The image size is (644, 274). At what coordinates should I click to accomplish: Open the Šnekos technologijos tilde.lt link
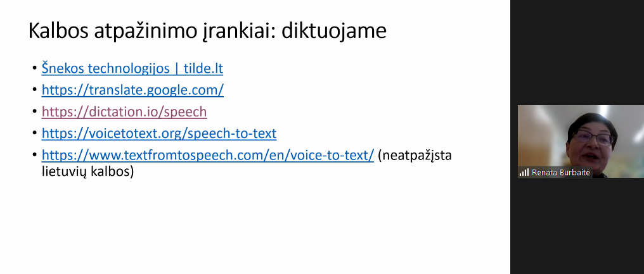click(132, 68)
